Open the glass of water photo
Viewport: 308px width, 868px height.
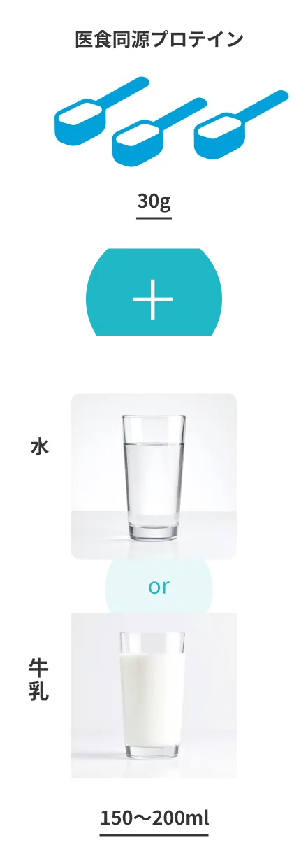(x=154, y=476)
